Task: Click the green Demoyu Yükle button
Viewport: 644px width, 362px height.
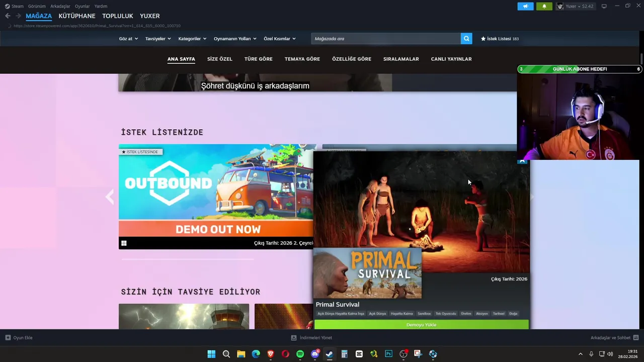Action: (422, 325)
